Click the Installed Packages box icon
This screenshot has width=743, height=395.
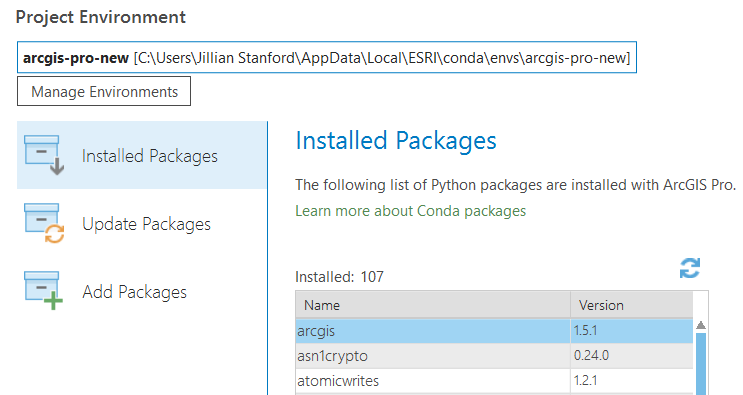[44, 155]
